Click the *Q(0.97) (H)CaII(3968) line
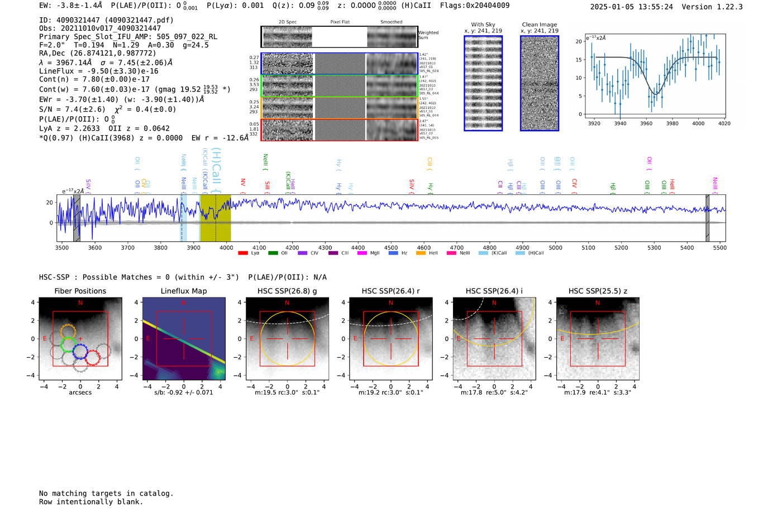The image size is (782, 532). coord(144,137)
